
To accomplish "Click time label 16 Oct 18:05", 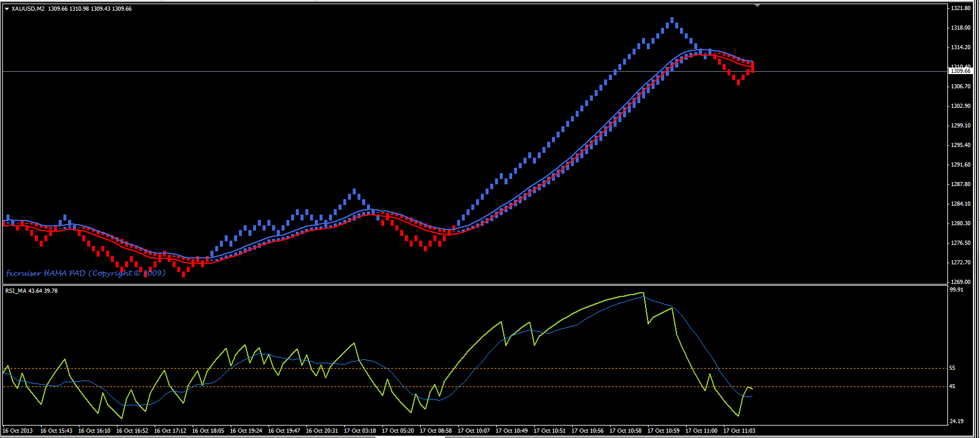I will 208,431.
